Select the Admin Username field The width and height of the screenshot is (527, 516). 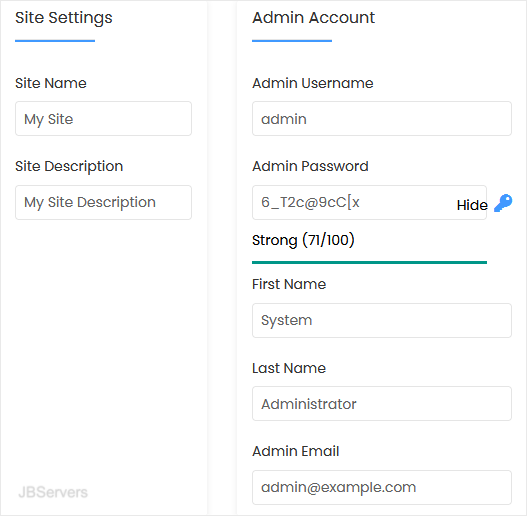(x=382, y=119)
